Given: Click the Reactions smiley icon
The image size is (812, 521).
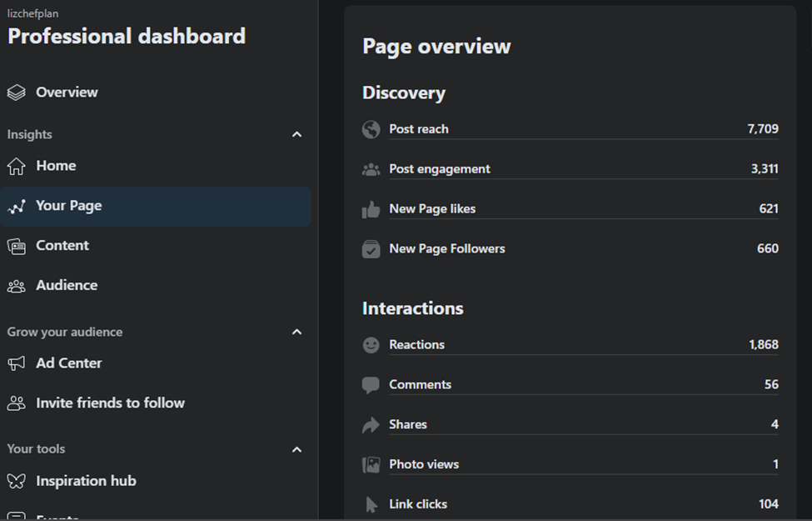Looking at the screenshot, I should (x=371, y=345).
